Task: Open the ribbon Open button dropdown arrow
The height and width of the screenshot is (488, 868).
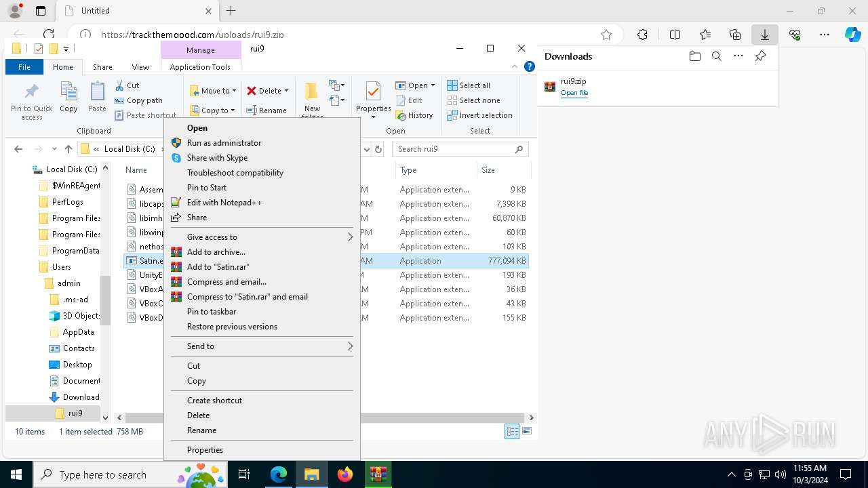Action: (433, 85)
